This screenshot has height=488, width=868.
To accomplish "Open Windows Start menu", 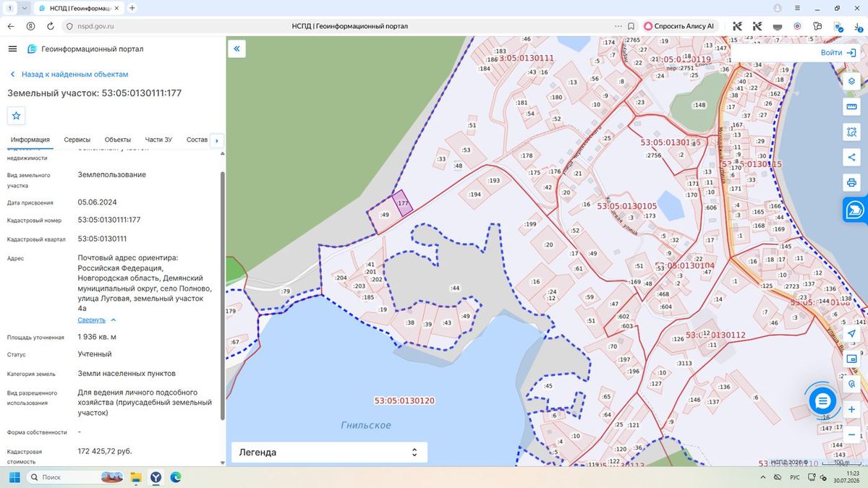I will [x=13, y=477].
